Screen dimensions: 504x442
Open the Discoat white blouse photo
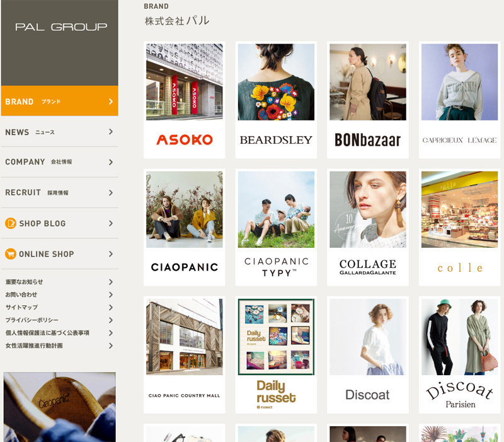(368, 337)
